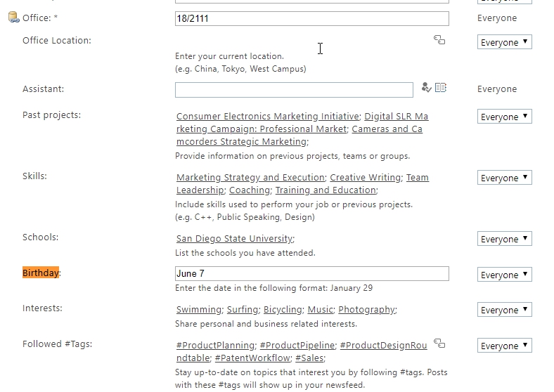The image size is (554, 392).
Task: Click the Office text field
Action: coord(311,19)
